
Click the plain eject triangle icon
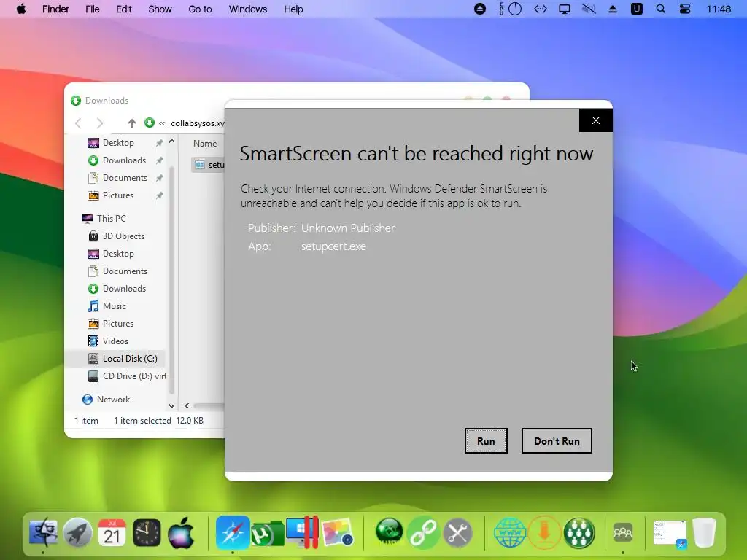pyautogui.click(x=613, y=9)
